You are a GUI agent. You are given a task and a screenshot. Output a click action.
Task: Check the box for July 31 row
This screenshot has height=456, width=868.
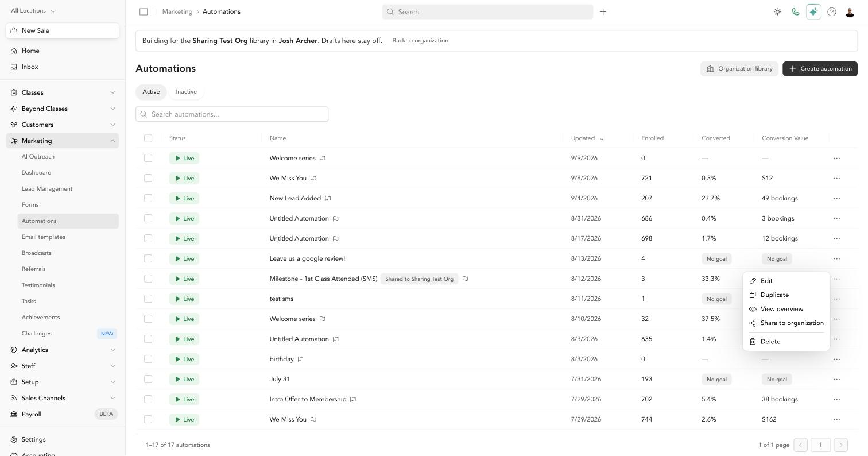[148, 379]
